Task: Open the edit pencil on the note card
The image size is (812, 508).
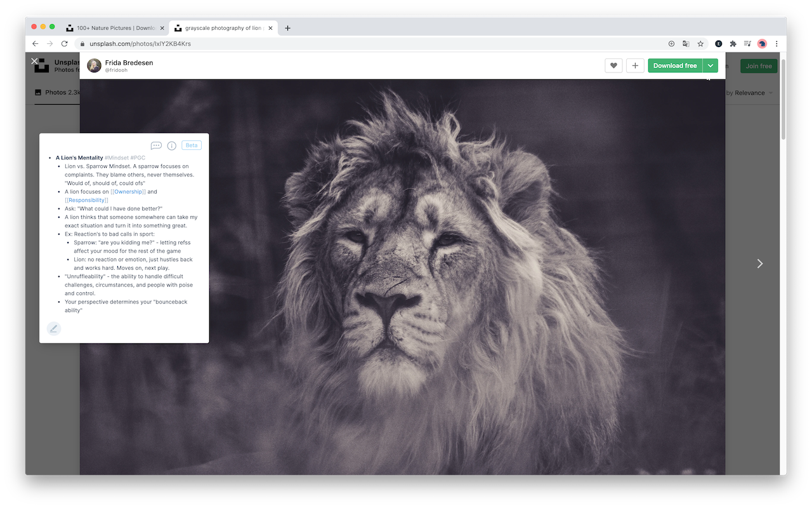Action: tap(54, 328)
